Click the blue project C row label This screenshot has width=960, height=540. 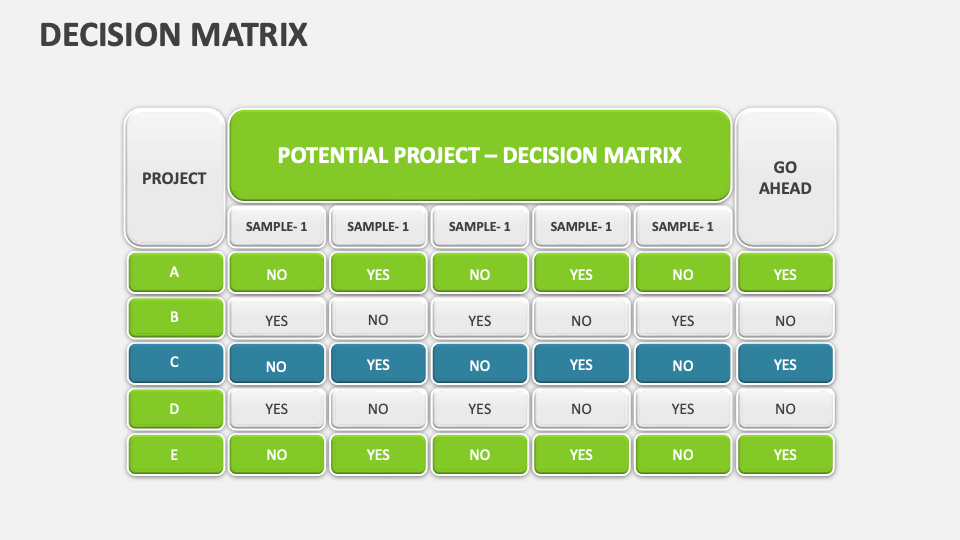[175, 363]
